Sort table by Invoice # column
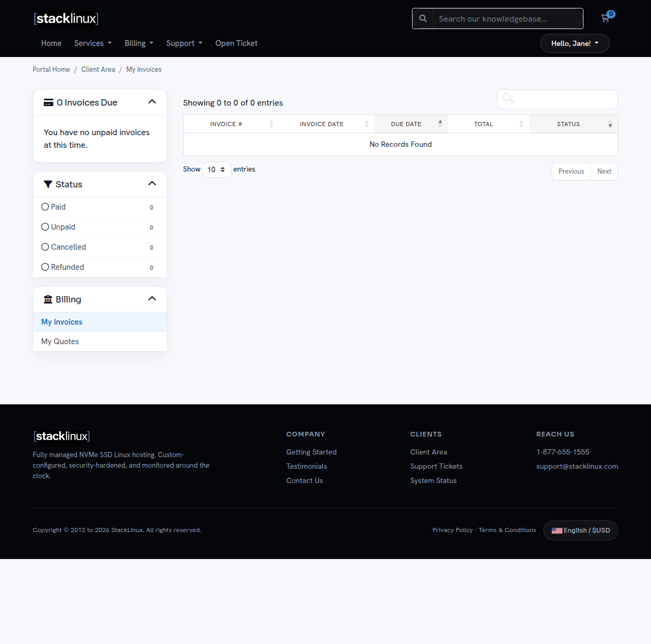651x644 pixels. (x=231, y=124)
